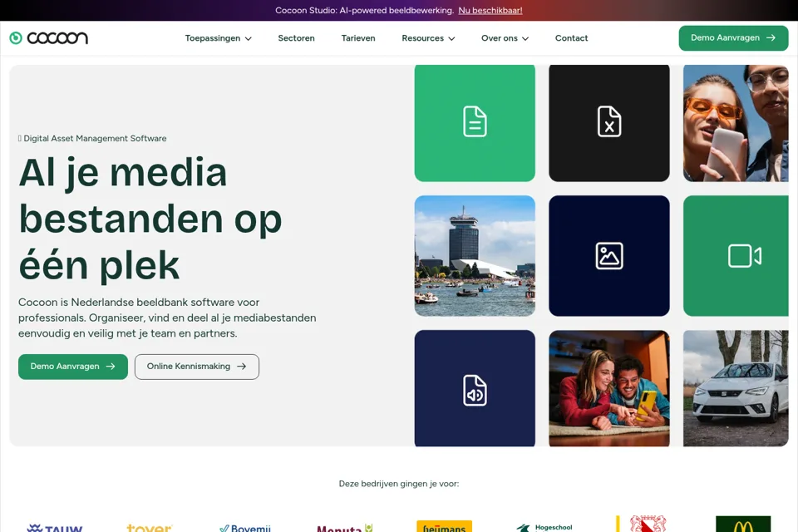
Task: Open the couple looking at yellow phone photo
Action: click(x=609, y=388)
